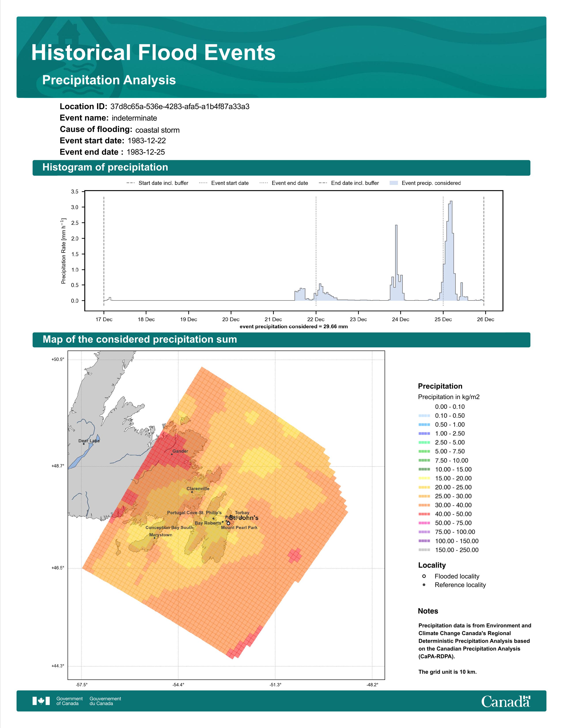Click the 24 Dec axis label
Viewport: 563px width, 728px height.
point(401,319)
